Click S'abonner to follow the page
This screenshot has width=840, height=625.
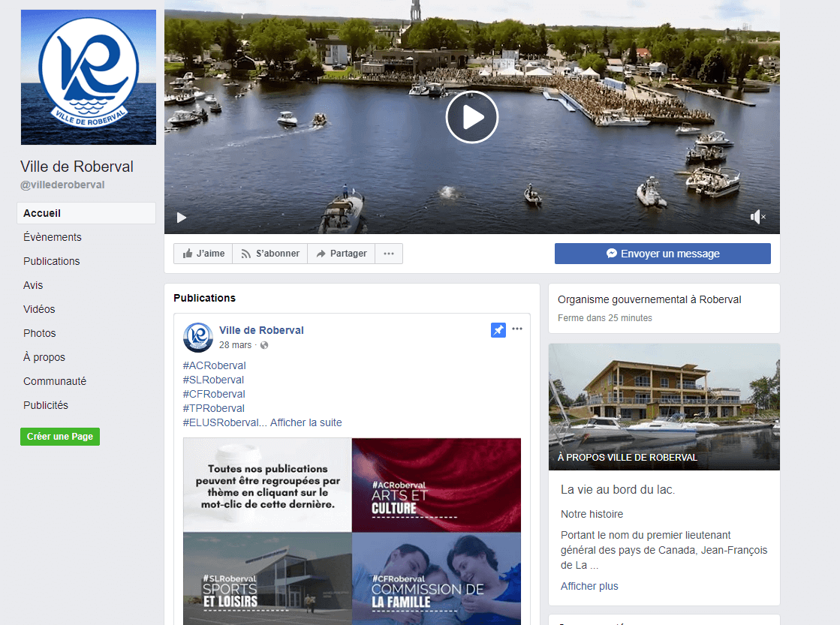tap(270, 254)
